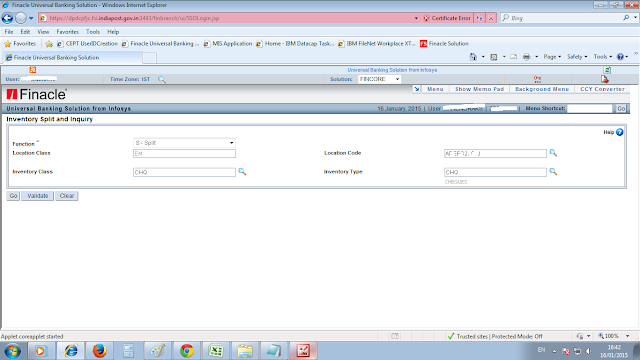Click Go next to Menu Shortcut
Viewport: 640px width, 360px height.
tap(621, 109)
